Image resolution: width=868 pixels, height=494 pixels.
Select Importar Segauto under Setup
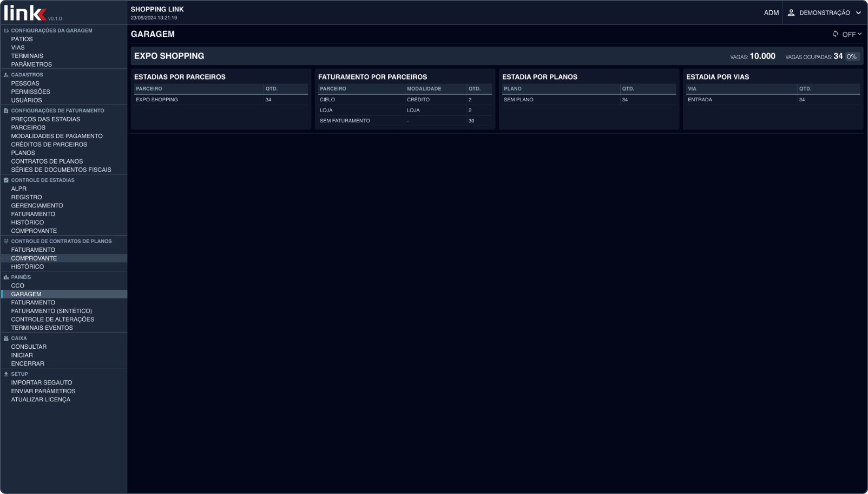click(64, 382)
